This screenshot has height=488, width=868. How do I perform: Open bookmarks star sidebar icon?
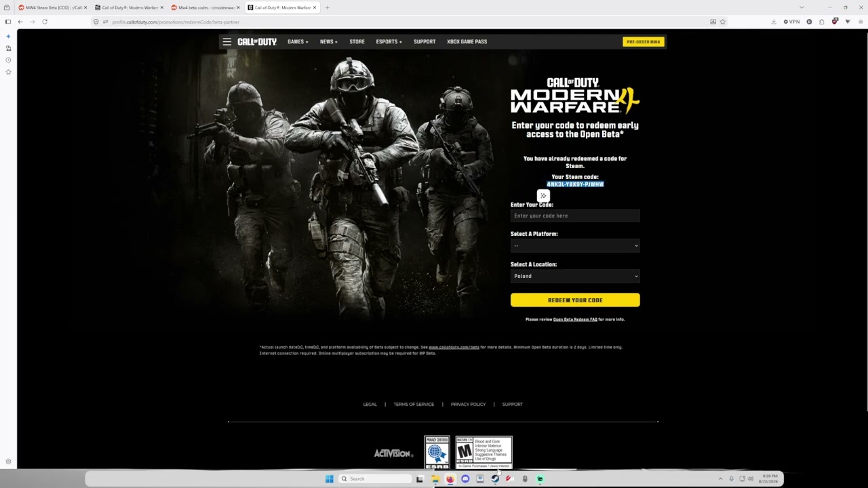click(8, 72)
